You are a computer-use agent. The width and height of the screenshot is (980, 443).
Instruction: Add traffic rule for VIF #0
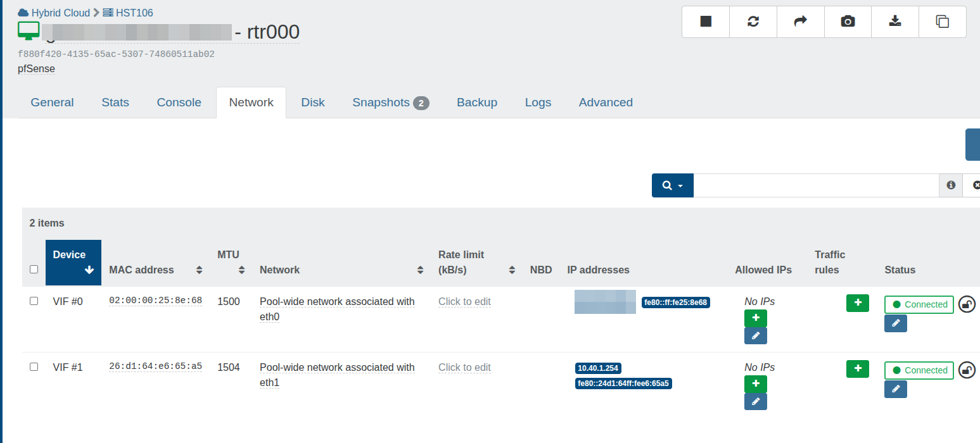pos(857,303)
